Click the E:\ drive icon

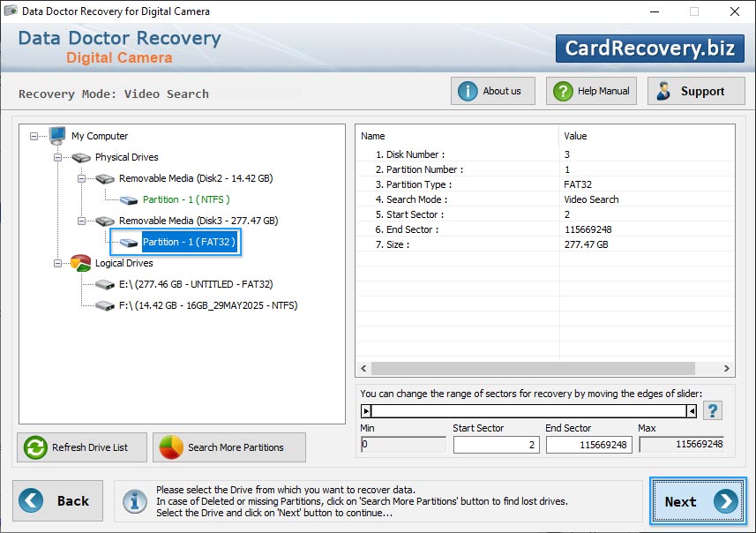point(105,284)
